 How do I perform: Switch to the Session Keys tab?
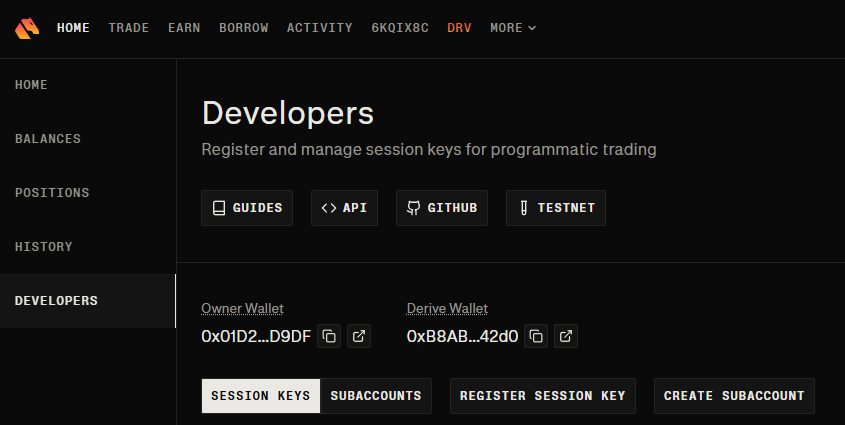(x=261, y=396)
